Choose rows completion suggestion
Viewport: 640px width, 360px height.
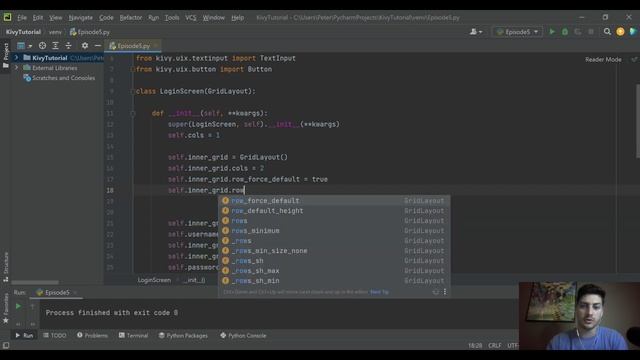click(334, 221)
